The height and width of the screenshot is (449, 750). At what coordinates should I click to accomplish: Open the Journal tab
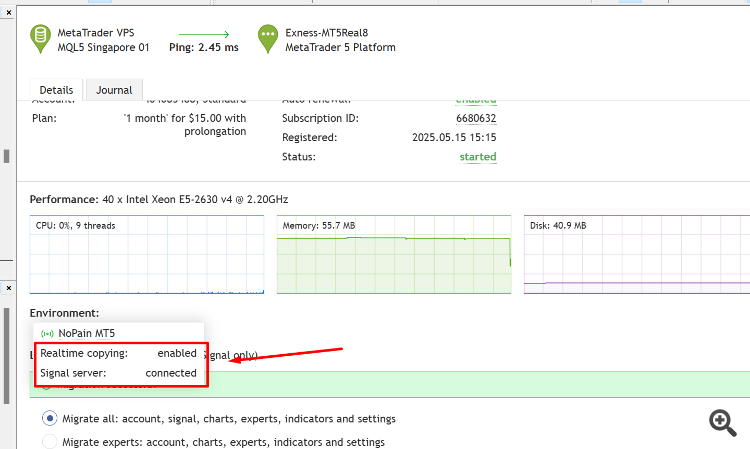pos(114,90)
